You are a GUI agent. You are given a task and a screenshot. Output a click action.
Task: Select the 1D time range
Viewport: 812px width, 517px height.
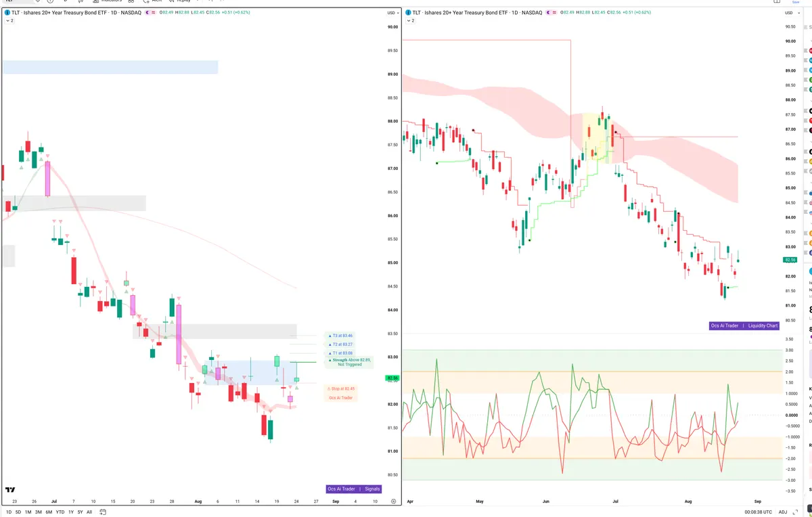[x=9, y=512]
